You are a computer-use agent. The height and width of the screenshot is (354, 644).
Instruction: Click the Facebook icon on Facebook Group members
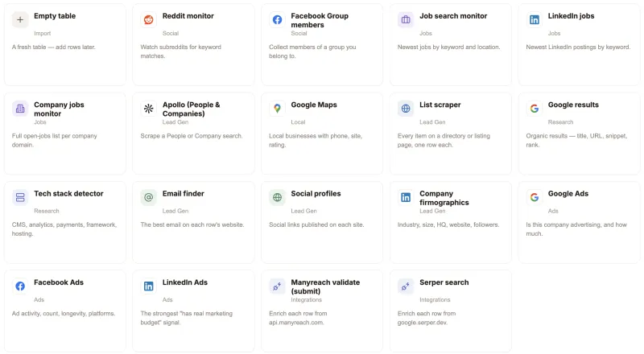coord(277,20)
